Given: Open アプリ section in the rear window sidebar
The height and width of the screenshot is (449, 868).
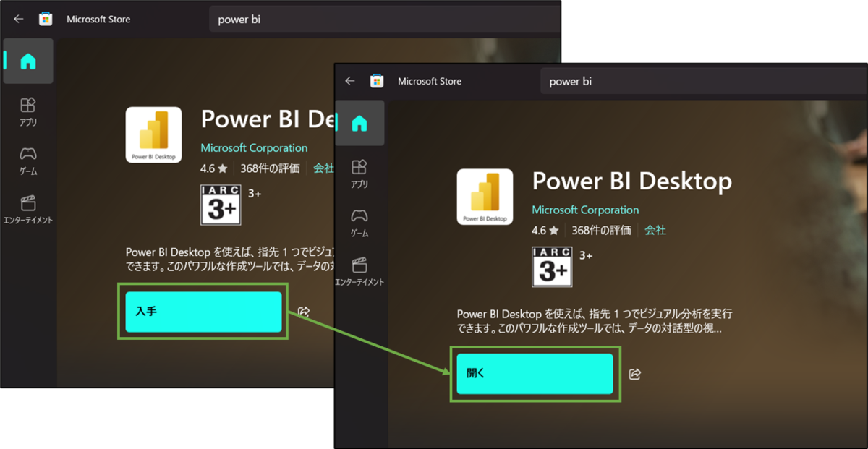Looking at the screenshot, I should click(x=28, y=113).
